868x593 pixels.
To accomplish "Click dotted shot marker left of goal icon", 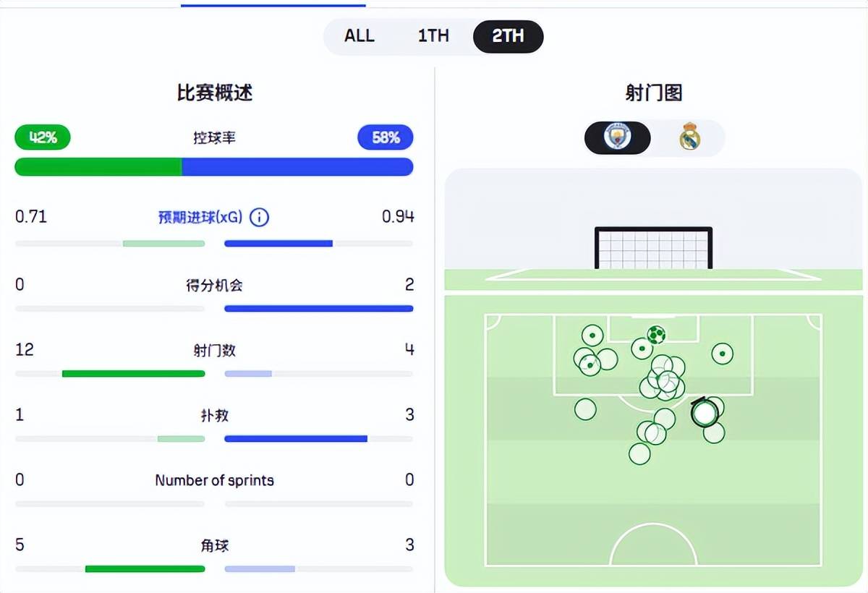I will (642, 349).
